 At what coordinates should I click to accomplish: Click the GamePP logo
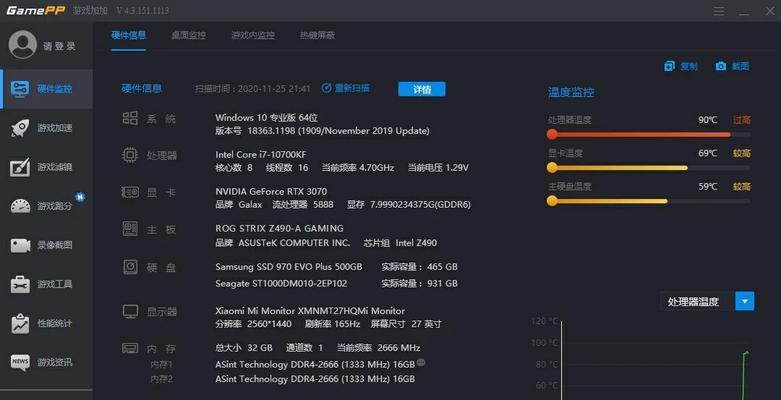point(35,10)
